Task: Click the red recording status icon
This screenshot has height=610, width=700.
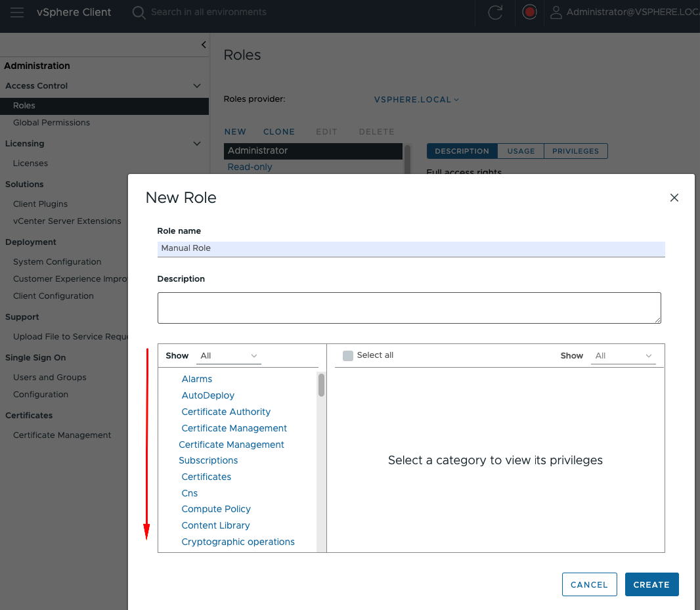Action: coord(529,12)
